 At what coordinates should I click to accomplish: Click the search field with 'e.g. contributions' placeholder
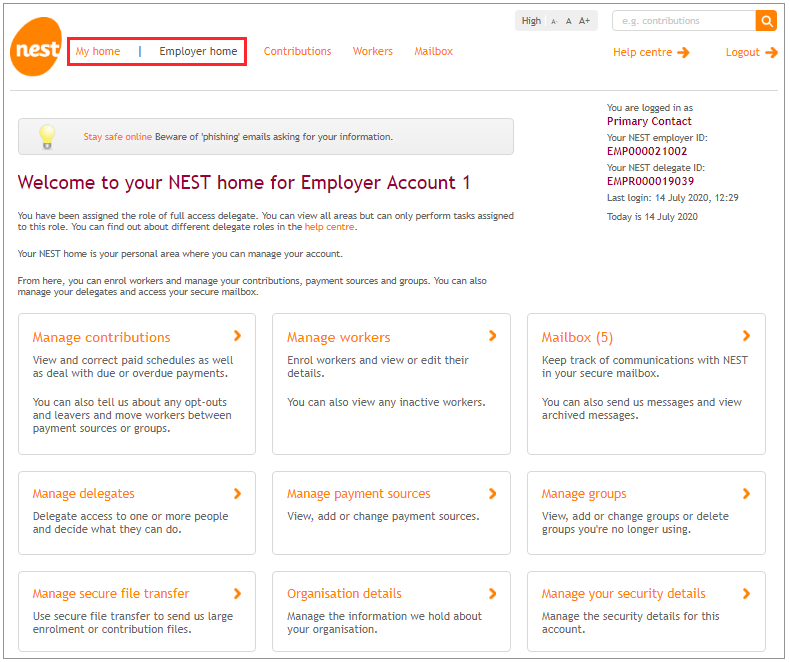click(684, 21)
